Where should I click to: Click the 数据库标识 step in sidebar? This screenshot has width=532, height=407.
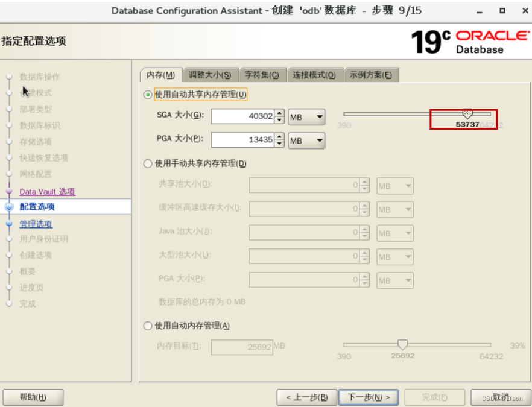[40, 125]
